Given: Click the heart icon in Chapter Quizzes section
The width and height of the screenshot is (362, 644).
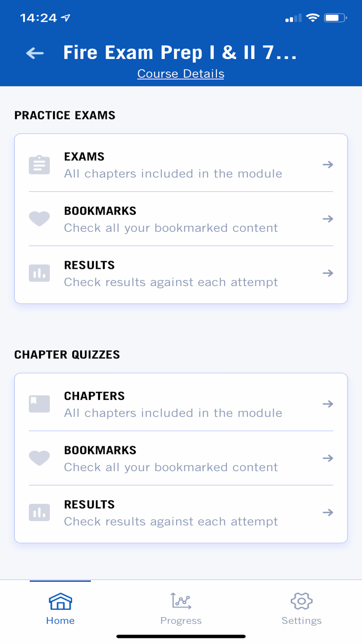Looking at the screenshot, I should click(x=39, y=458).
